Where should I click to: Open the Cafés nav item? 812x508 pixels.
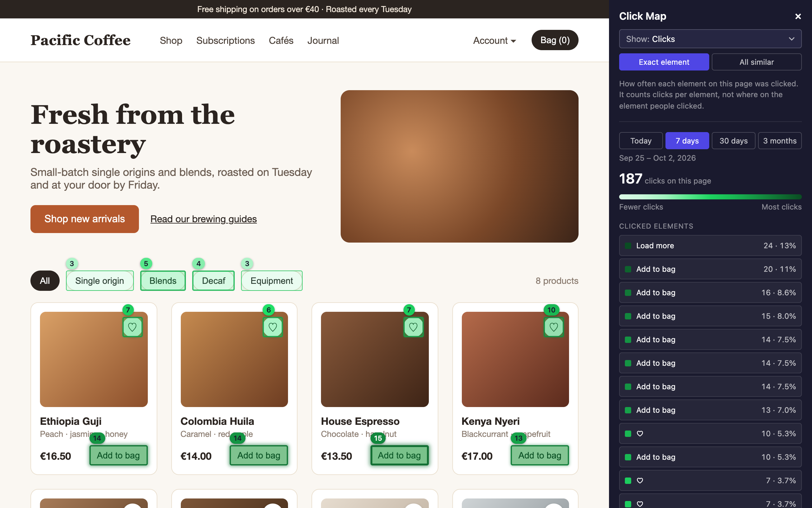coord(281,40)
